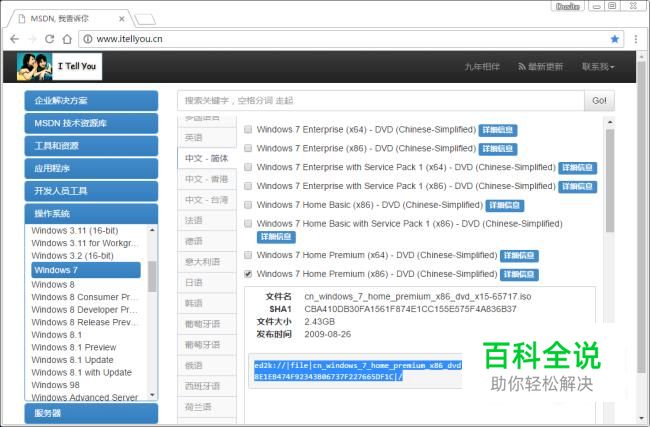Viewport: 650px width, 427px height.
Task: Check Windows 7 Home Premium (x64) checkbox
Action: [248, 255]
